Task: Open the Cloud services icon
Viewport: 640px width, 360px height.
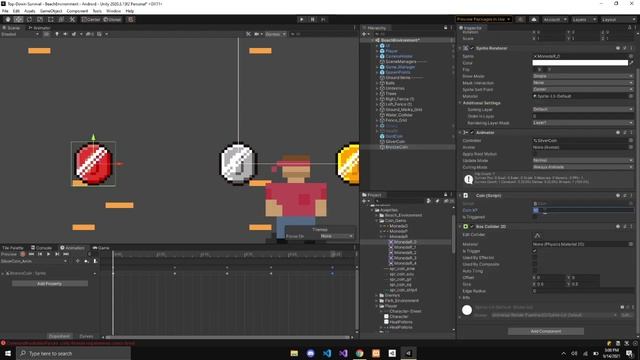Action: click(533, 19)
